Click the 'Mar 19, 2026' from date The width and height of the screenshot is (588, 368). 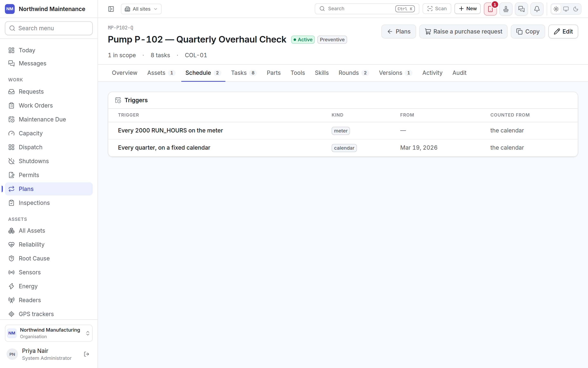coord(419,148)
